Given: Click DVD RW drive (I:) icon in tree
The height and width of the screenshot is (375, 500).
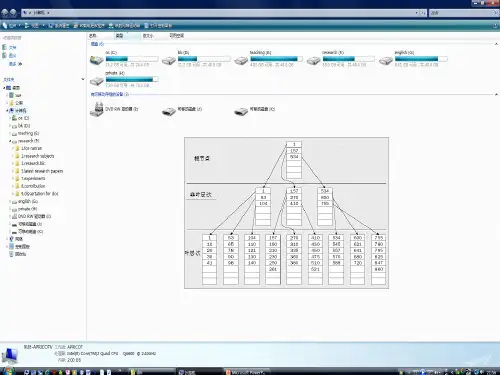Looking at the screenshot, I should click(x=14, y=217).
